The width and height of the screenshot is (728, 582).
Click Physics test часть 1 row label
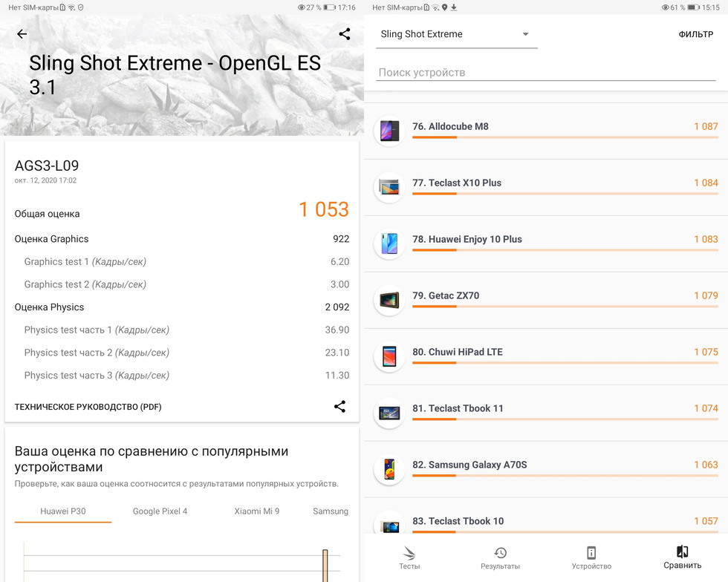pos(97,330)
